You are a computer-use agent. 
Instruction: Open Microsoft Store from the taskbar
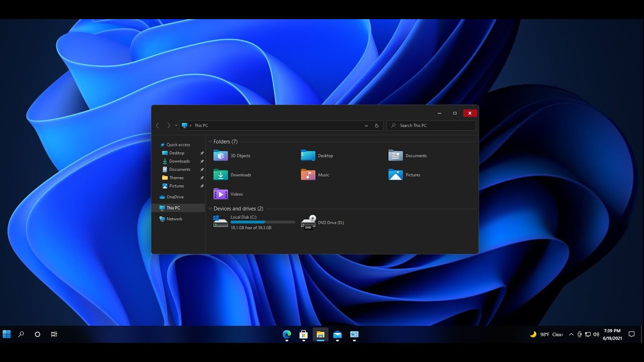coord(303,334)
